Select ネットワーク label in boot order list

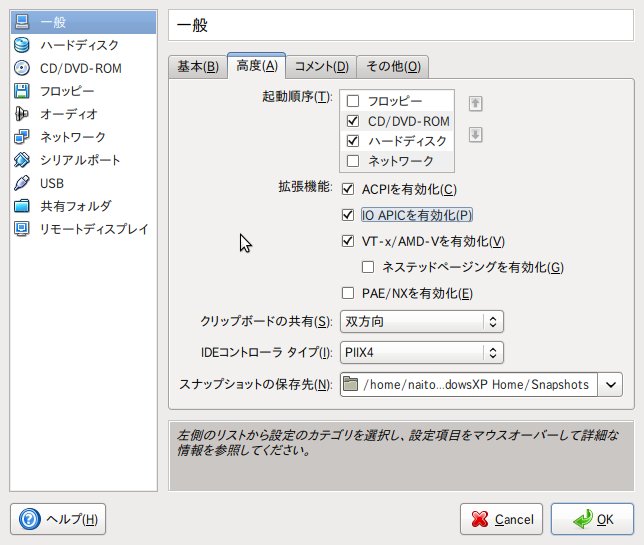coord(401,161)
